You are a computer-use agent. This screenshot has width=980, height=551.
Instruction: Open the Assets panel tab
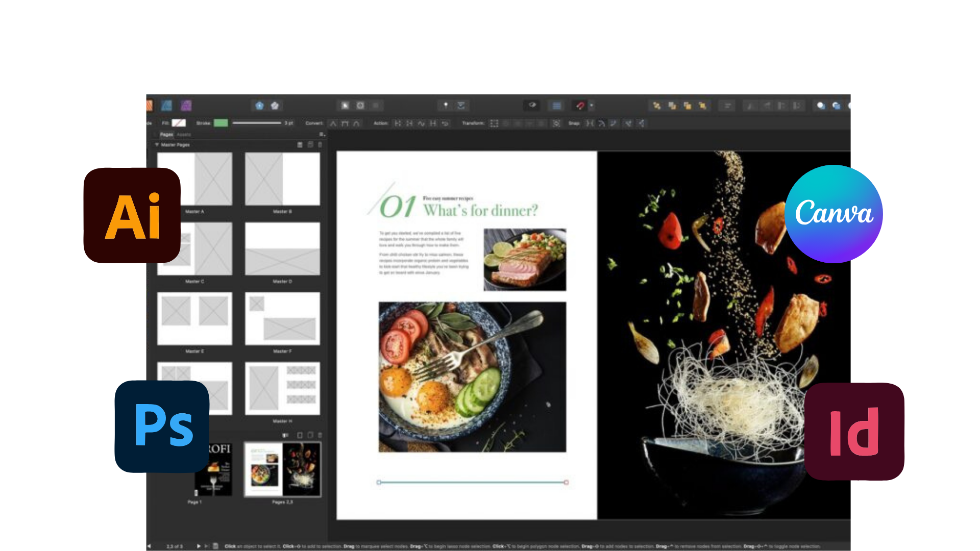click(x=184, y=135)
